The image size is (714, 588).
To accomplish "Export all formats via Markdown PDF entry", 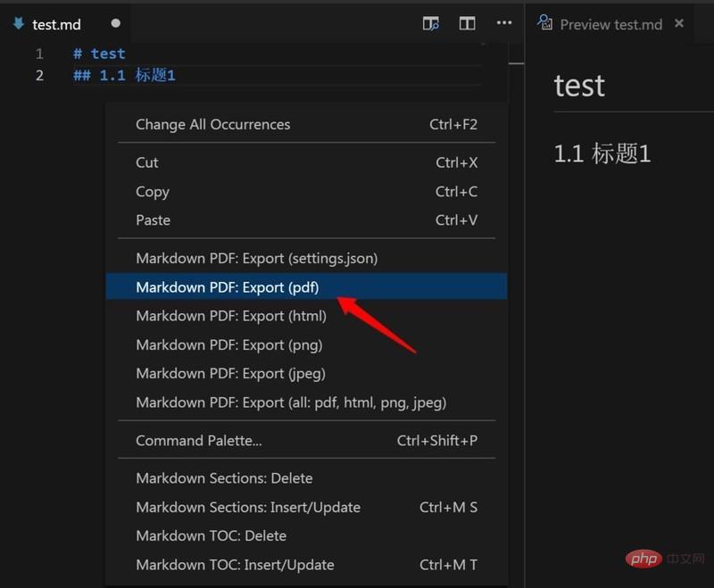I will 291,402.
